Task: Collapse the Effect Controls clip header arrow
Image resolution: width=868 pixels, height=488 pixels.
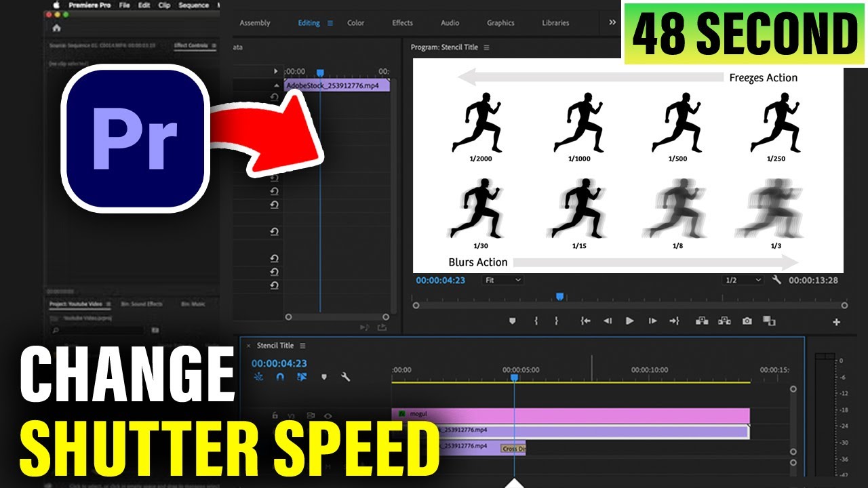Action: [x=276, y=85]
